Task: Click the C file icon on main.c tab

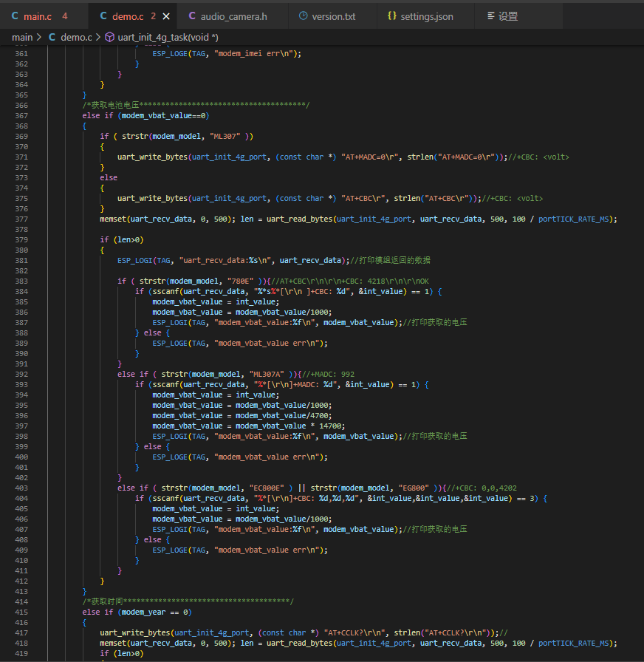Action: tap(15, 16)
